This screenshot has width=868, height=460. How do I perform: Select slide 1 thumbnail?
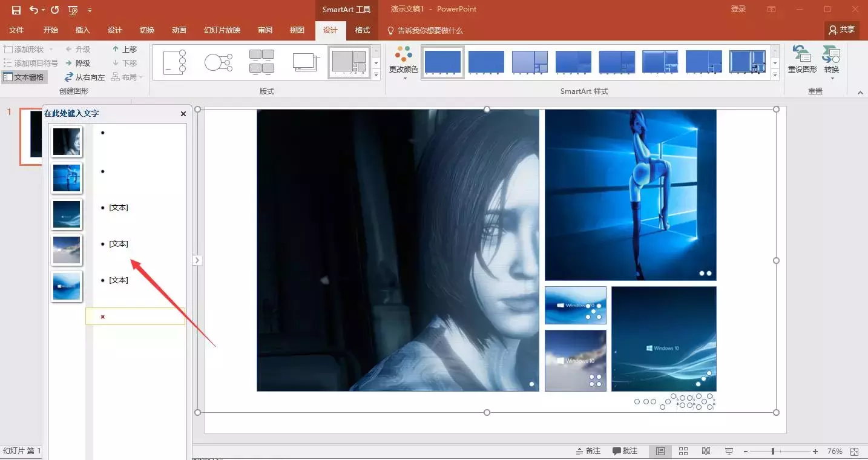[31, 136]
